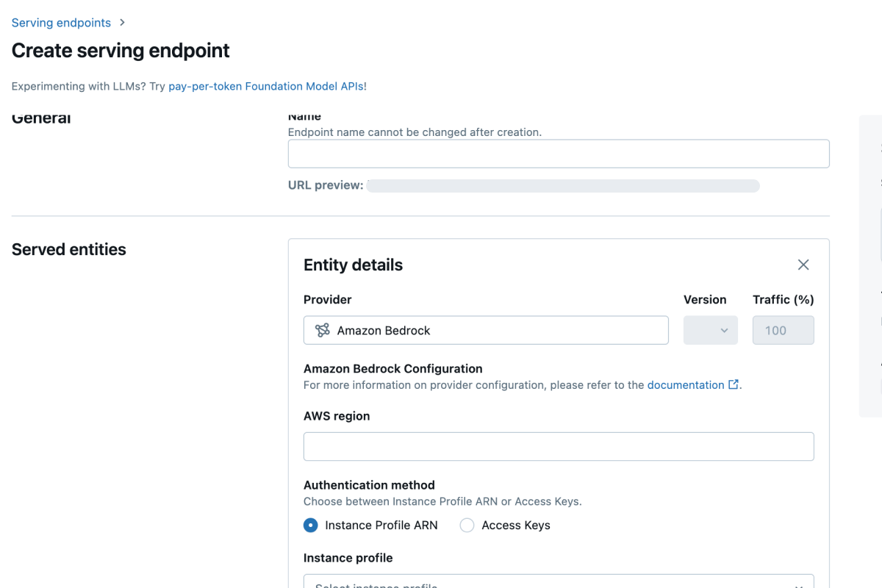Open the documentation external link icon
The image size is (882, 588).
tap(733, 384)
